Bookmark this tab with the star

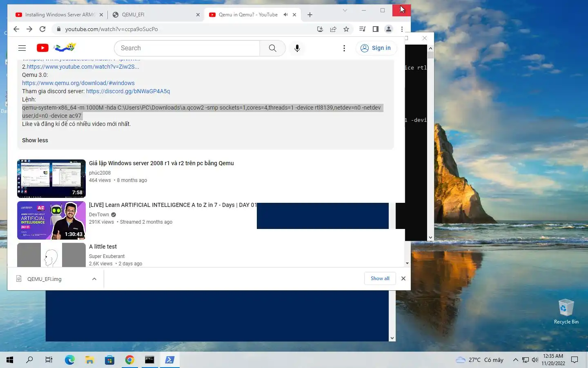[x=346, y=29]
